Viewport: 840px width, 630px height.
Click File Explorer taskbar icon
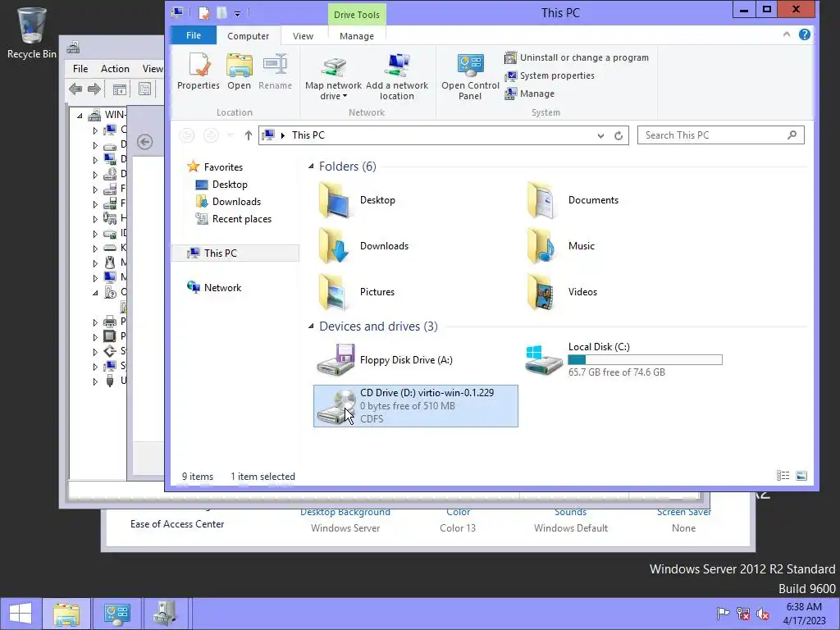click(66, 614)
